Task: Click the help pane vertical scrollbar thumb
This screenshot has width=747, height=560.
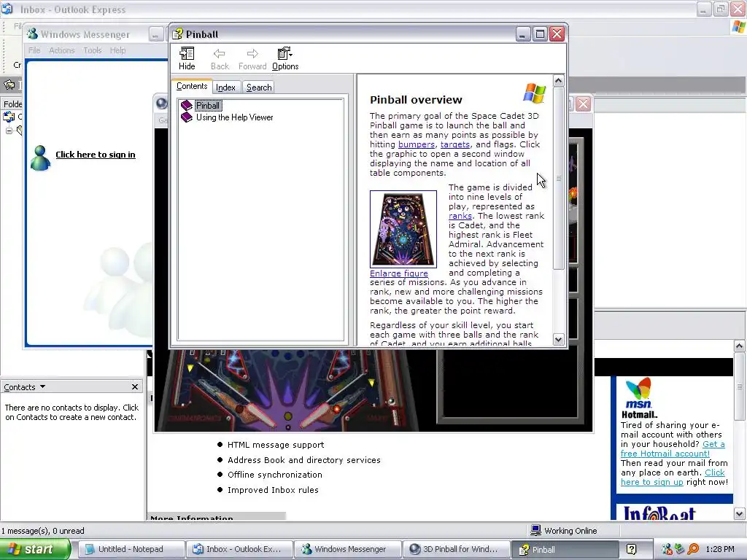Action: (x=558, y=178)
